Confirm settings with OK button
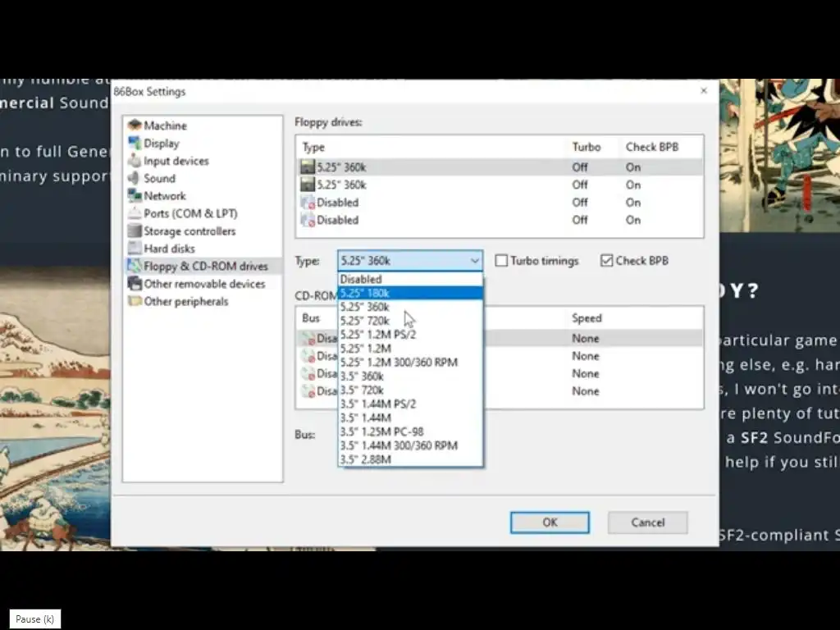840x630 pixels. point(550,523)
